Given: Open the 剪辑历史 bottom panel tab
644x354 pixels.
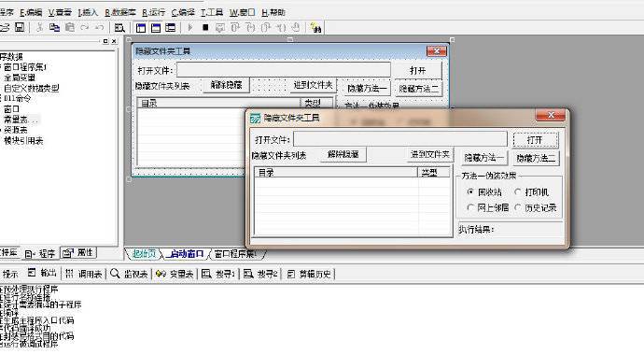Looking at the screenshot, I should tap(309, 274).
